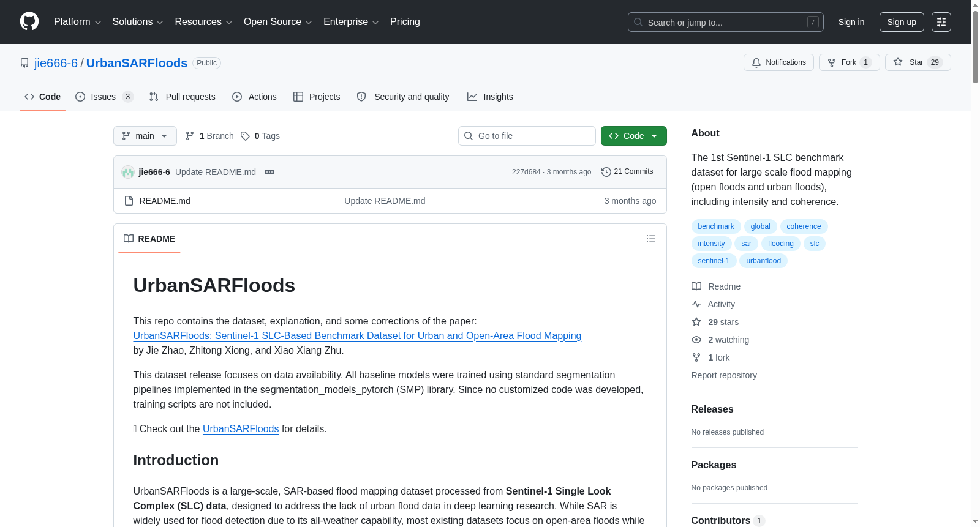This screenshot has width=980, height=527.
Task: Switch to the Issues tab
Action: pyautogui.click(x=104, y=97)
